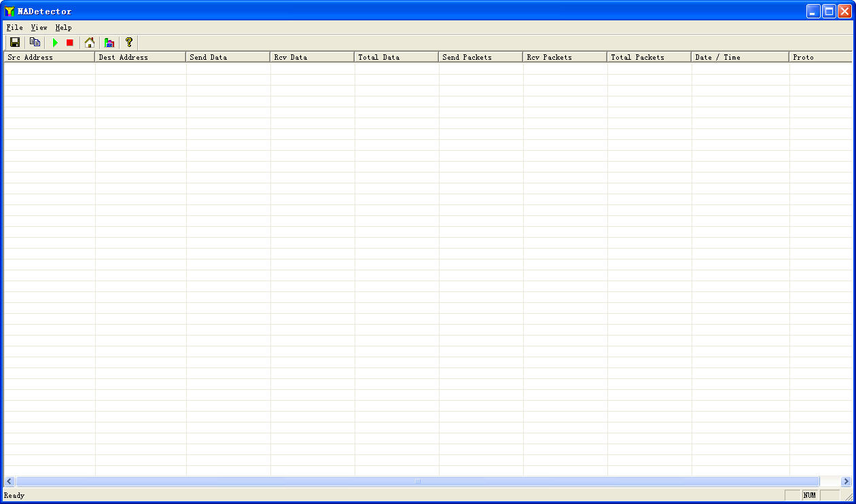Open the Help menu
The image size is (856, 504).
[63, 28]
